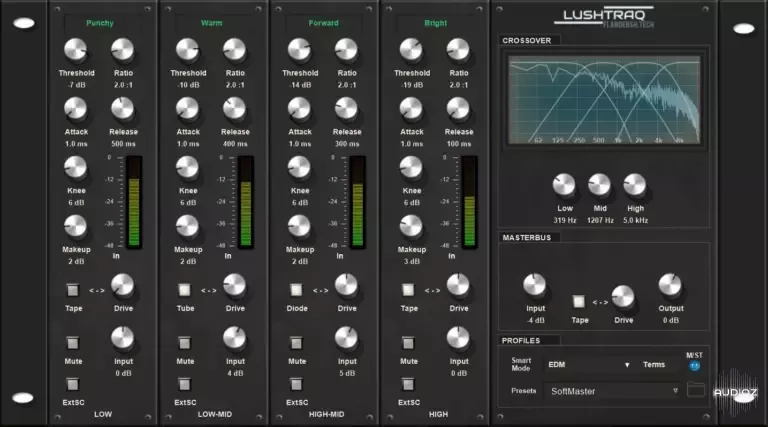
Task: Click the HIGH-MID Threshold knob
Action: pyautogui.click(x=299, y=50)
